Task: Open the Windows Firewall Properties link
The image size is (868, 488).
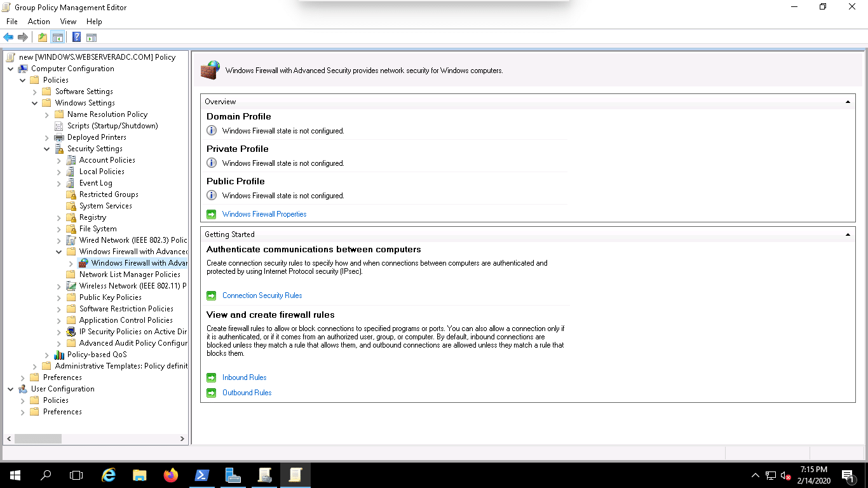Action: tap(264, 214)
